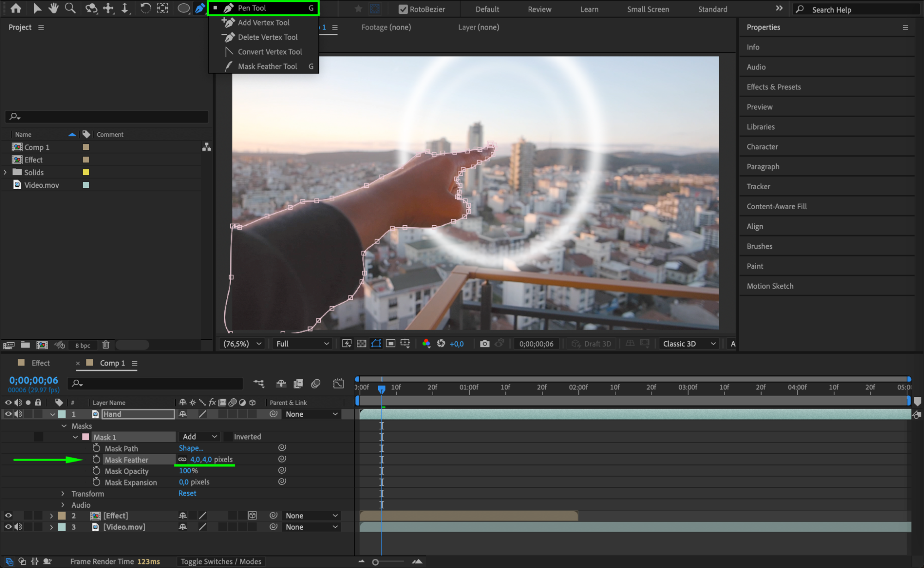Choose the Ellipse shape tool

pos(184,8)
